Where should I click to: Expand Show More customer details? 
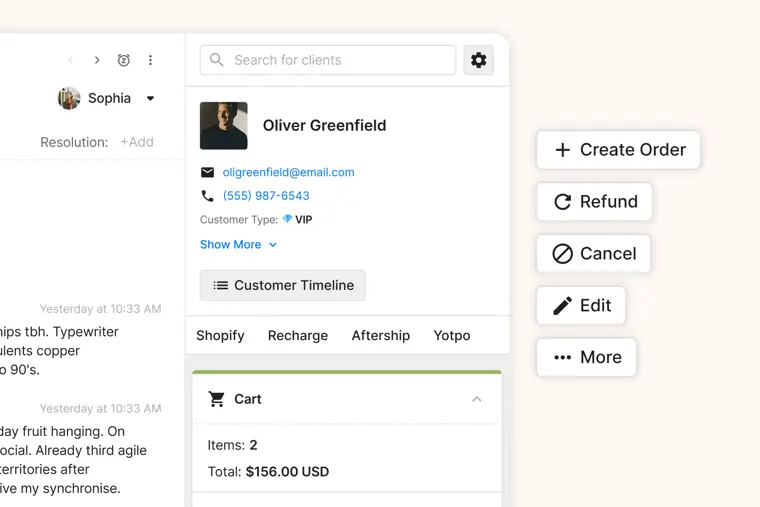(x=238, y=244)
